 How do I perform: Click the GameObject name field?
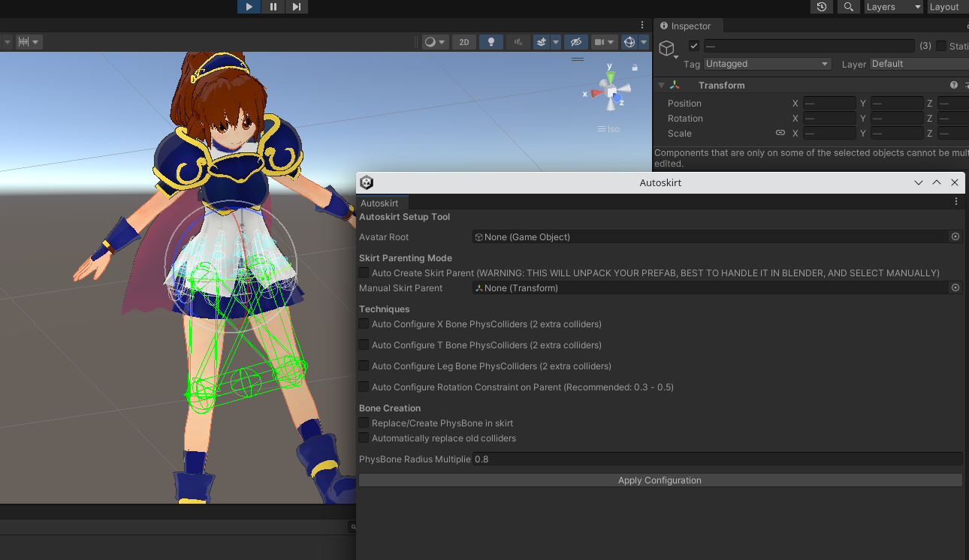pyautogui.click(x=809, y=46)
